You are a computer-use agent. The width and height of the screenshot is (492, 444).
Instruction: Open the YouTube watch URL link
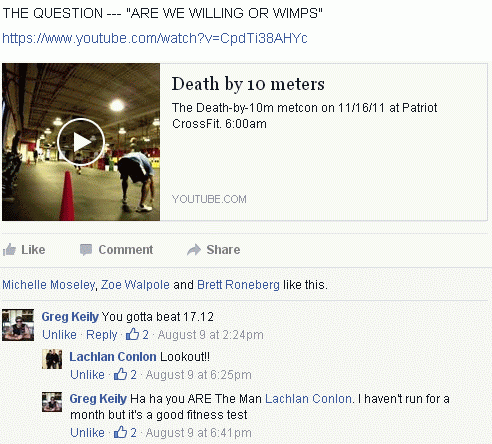[x=155, y=38]
